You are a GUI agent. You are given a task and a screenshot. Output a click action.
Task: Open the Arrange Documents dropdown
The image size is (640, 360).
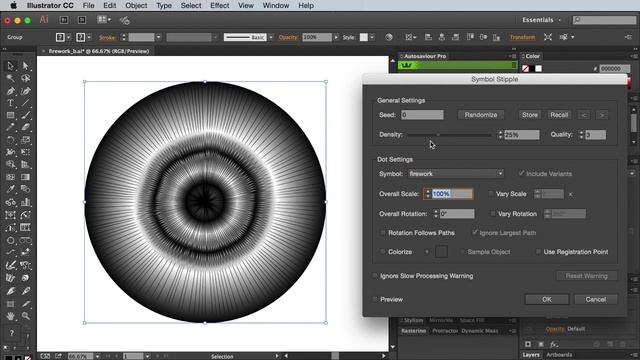pyautogui.click(x=104, y=20)
